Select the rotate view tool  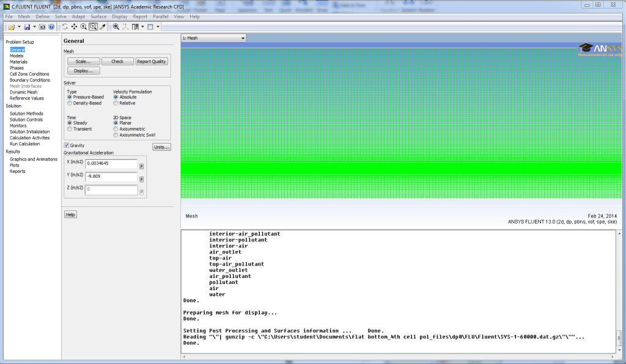click(65, 27)
